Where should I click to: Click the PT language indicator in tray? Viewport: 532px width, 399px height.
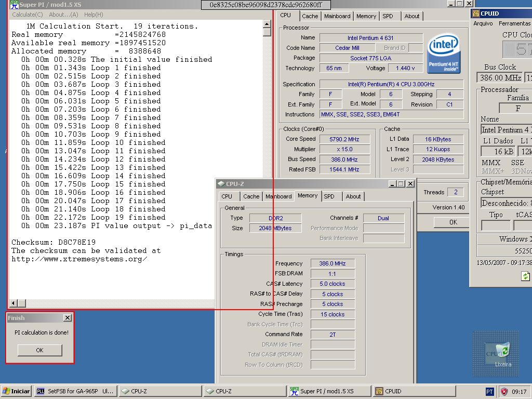click(x=489, y=392)
